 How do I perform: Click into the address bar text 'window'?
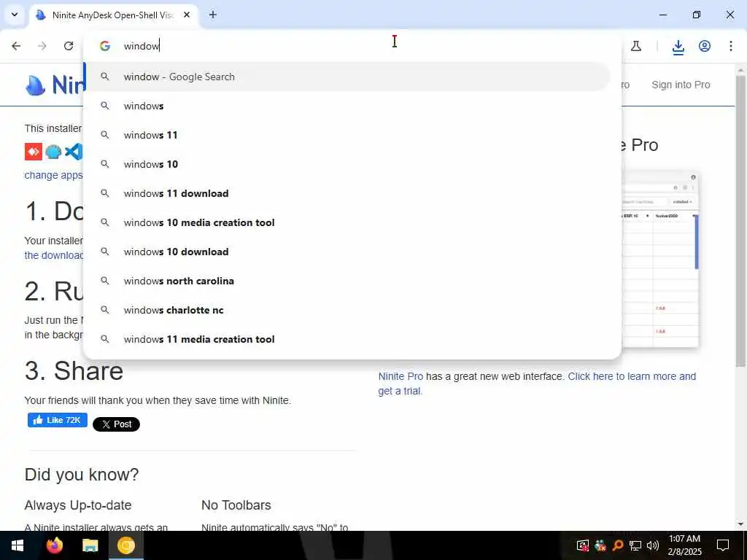pyautogui.click(x=142, y=46)
